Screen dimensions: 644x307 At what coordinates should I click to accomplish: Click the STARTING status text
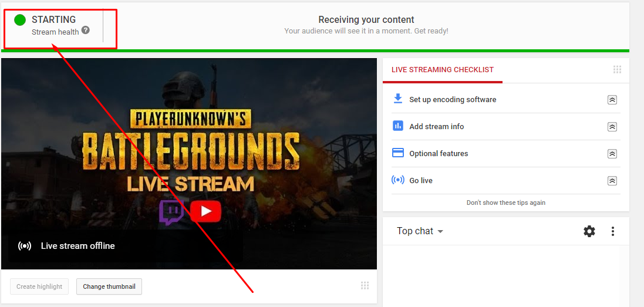(54, 19)
